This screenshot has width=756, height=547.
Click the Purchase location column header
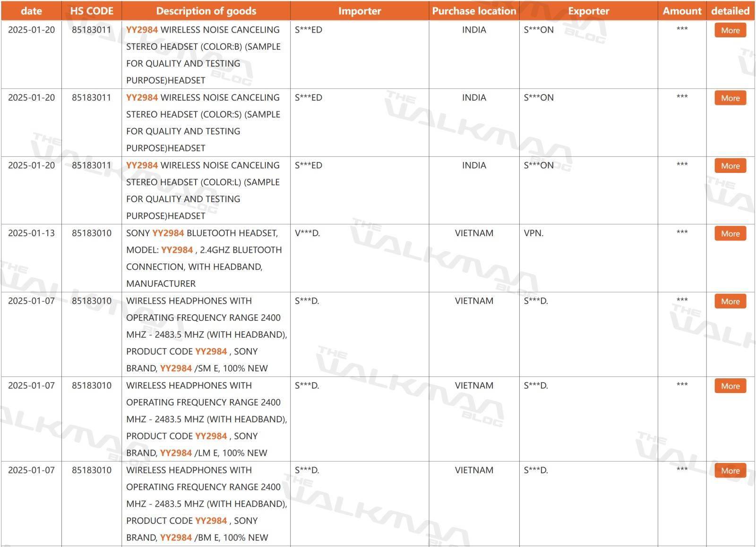click(x=474, y=11)
